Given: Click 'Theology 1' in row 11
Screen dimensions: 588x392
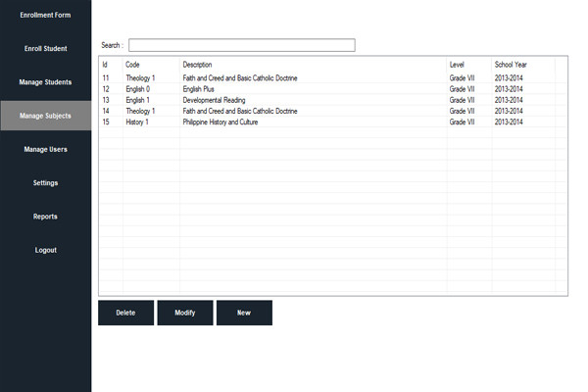Looking at the screenshot, I should pos(140,78).
